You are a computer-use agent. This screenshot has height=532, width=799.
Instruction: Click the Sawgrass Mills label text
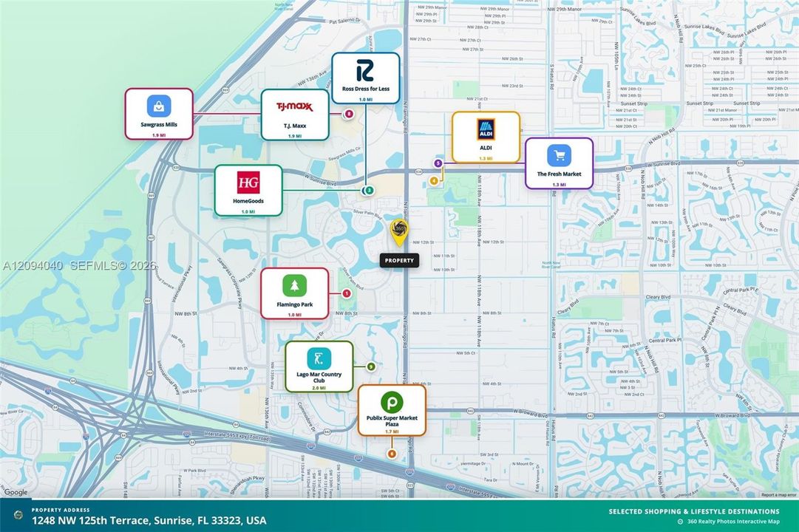pyautogui.click(x=159, y=124)
